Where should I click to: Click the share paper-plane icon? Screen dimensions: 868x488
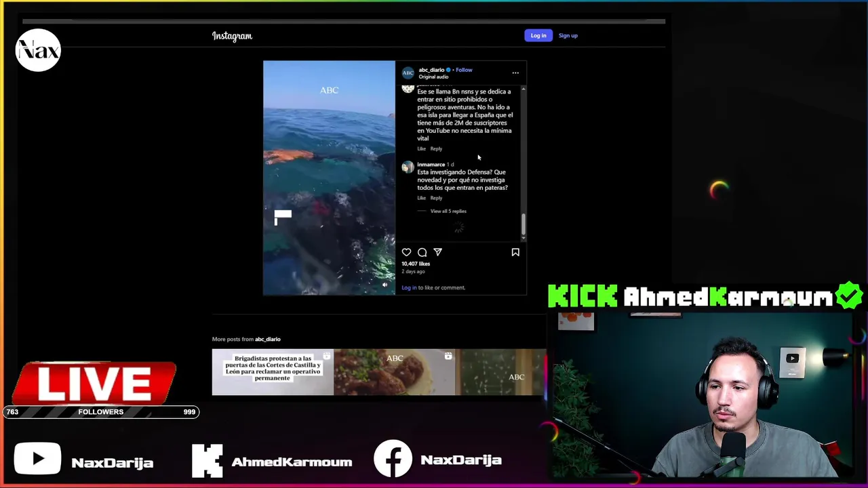(x=437, y=252)
